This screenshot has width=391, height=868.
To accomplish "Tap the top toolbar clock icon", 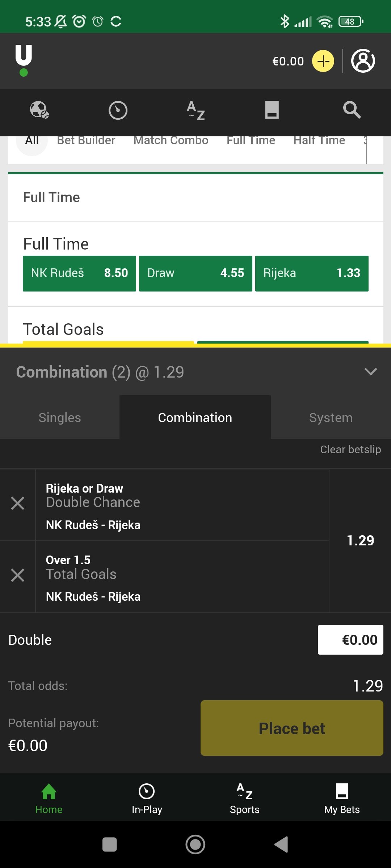I will point(118,110).
